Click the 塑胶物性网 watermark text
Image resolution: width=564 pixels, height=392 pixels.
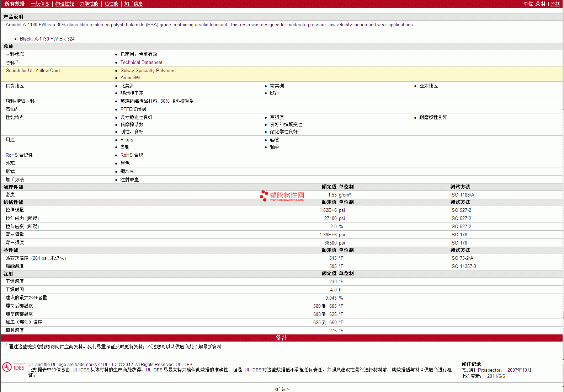click(287, 195)
